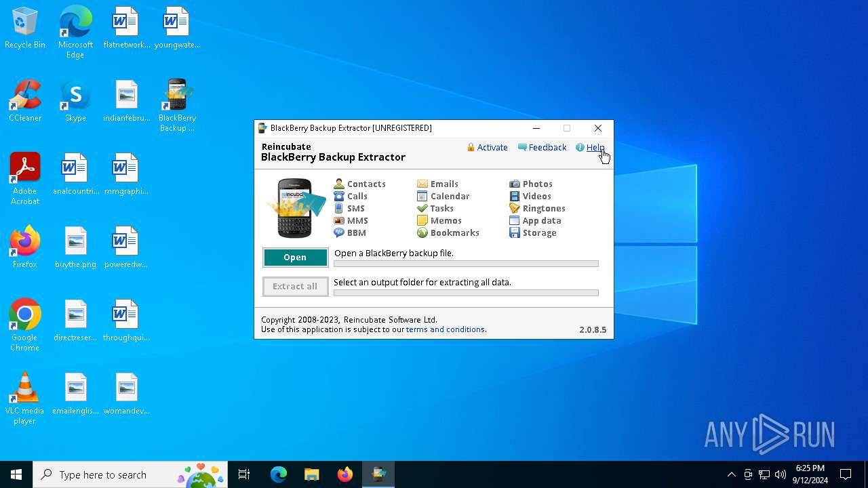Viewport: 868px width, 488px height.
Task: Select the BBM chat icon
Action: coord(339,232)
